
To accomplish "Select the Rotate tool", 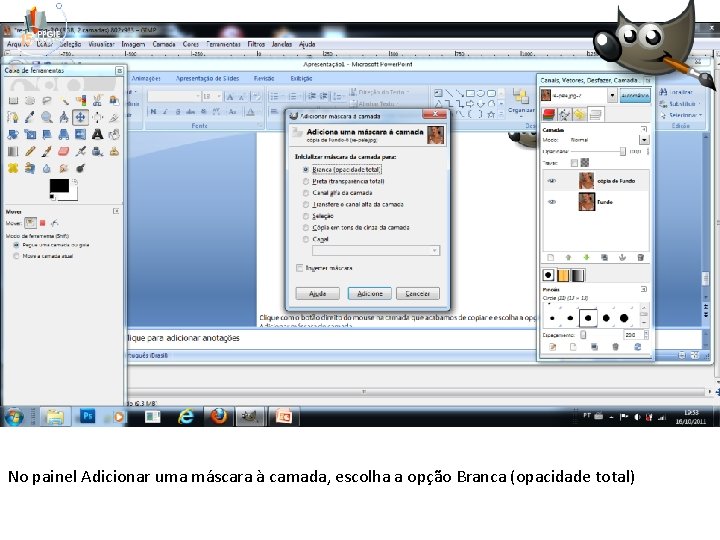I will (x=13, y=135).
